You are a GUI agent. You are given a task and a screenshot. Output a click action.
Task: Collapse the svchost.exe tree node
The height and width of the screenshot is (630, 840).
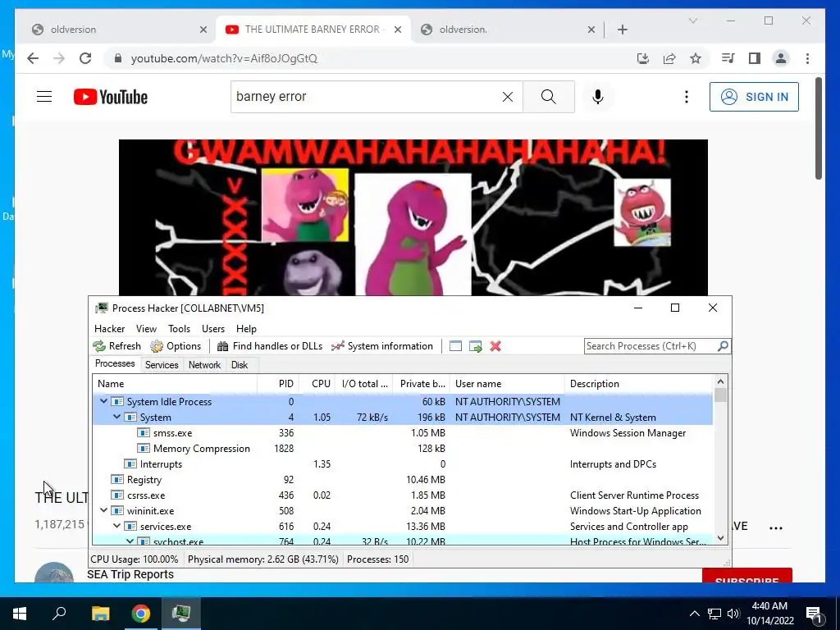click(130, 541)
